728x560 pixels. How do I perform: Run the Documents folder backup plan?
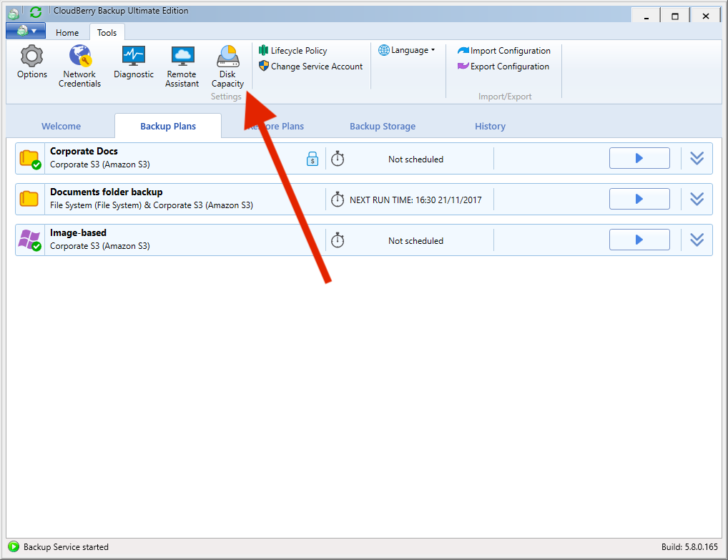639,199
